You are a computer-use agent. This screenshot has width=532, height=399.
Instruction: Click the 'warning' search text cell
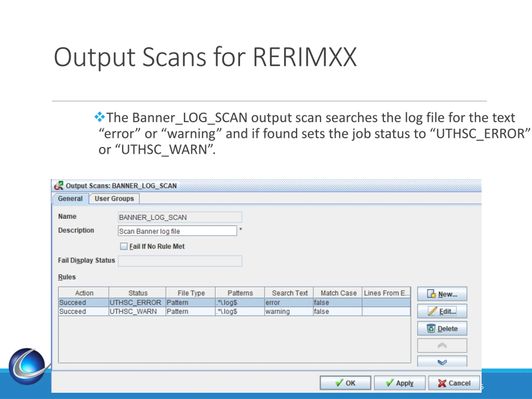(289, 311)
